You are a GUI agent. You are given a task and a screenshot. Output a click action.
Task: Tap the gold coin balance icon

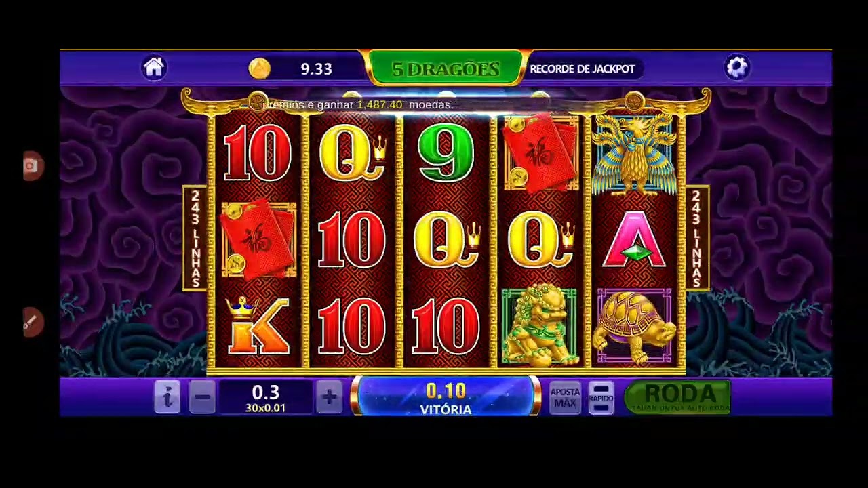259,68
